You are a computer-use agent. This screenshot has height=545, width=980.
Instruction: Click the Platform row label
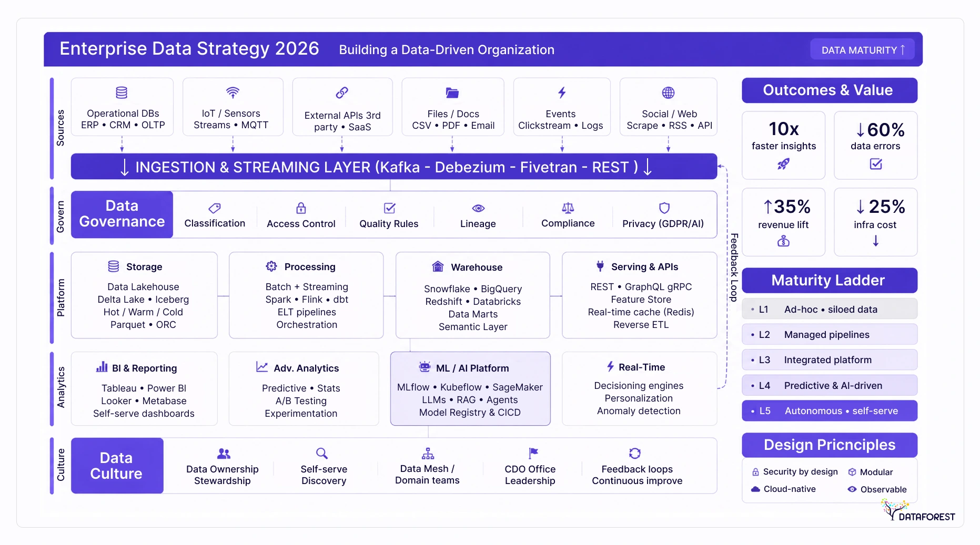tap(60, 297)
